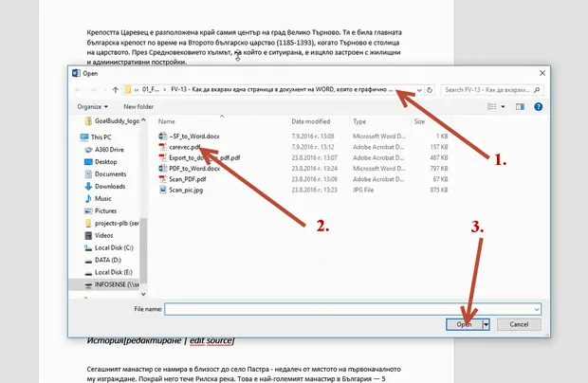Click the New folder button

coord(138,107)
